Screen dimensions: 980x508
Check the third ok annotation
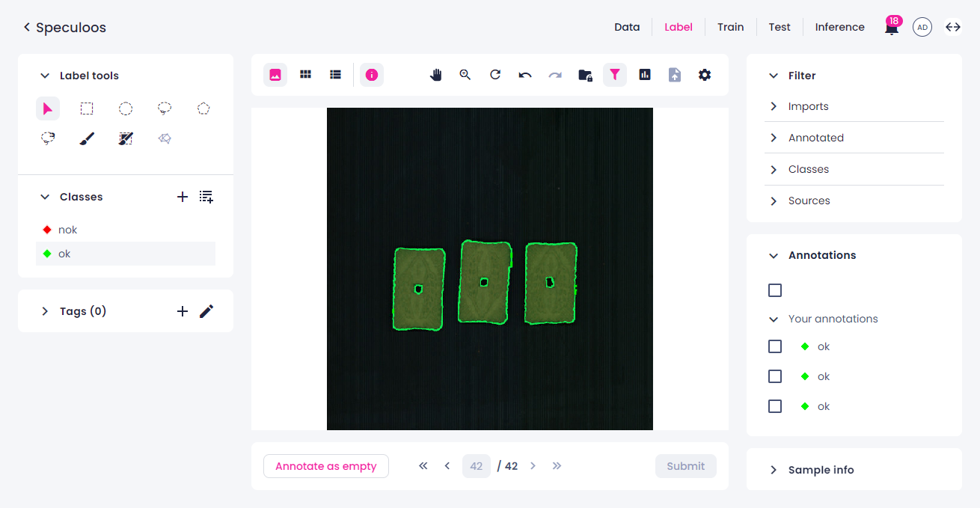coord(775,406)
